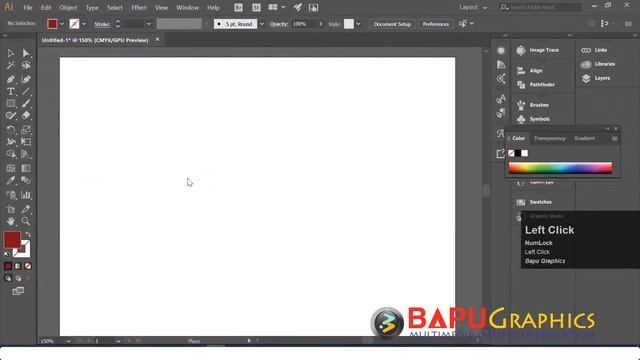640x360 pixels.
Task: Select the Gradient tool
Action: tap(26, 168)
